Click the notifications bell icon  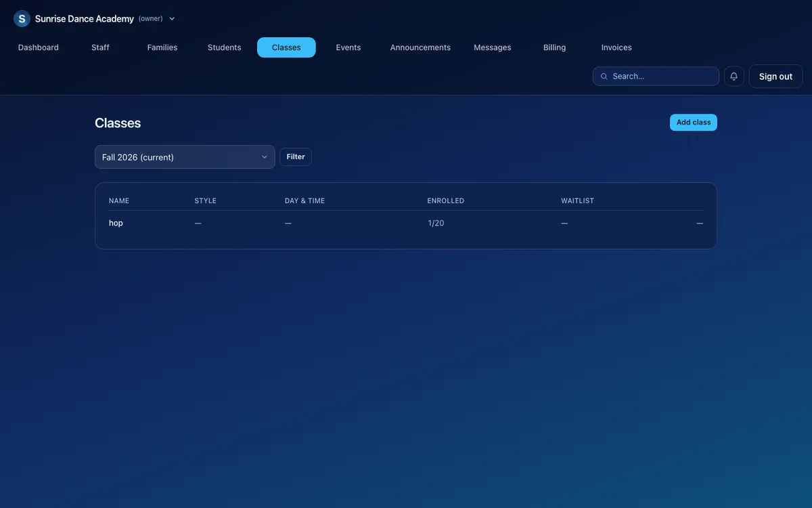tap(734, 76)
